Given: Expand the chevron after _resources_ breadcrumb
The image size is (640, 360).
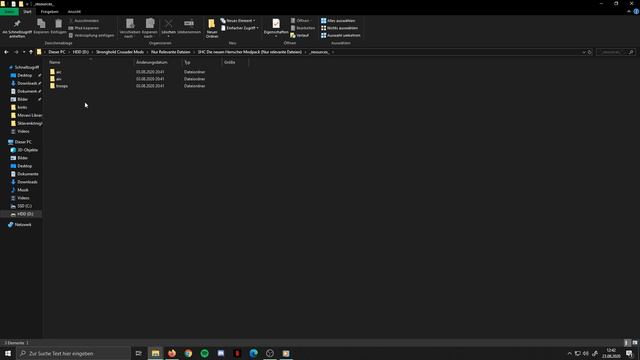Looking at the screenshot, I should pyautogui.click(x=333, y=52).
